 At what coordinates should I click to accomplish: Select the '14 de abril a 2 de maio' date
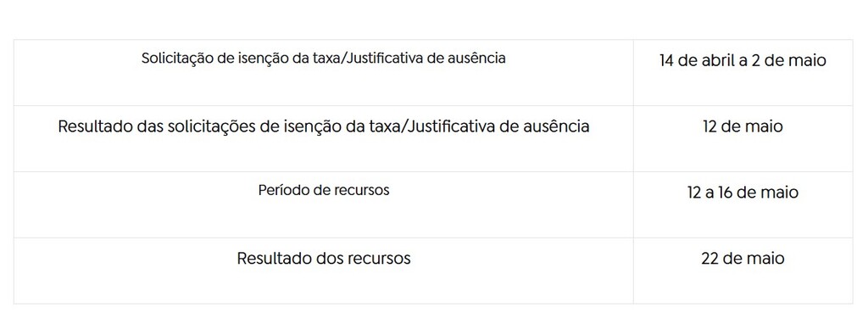[743, 60]
